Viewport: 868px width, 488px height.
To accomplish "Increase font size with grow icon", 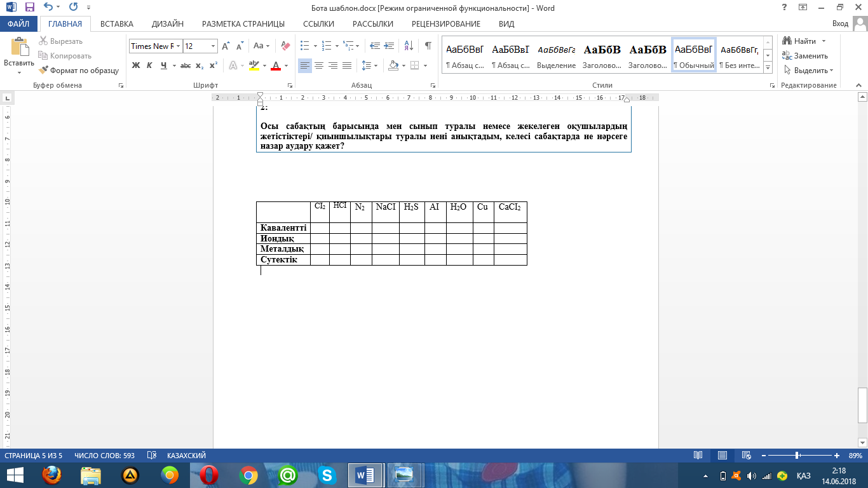I will coord(226,46).
